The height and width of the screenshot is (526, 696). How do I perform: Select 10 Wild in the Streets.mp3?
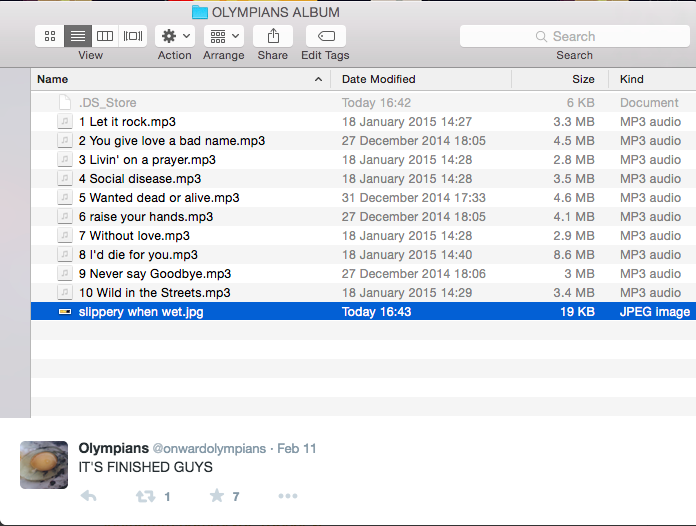(363, 293)
